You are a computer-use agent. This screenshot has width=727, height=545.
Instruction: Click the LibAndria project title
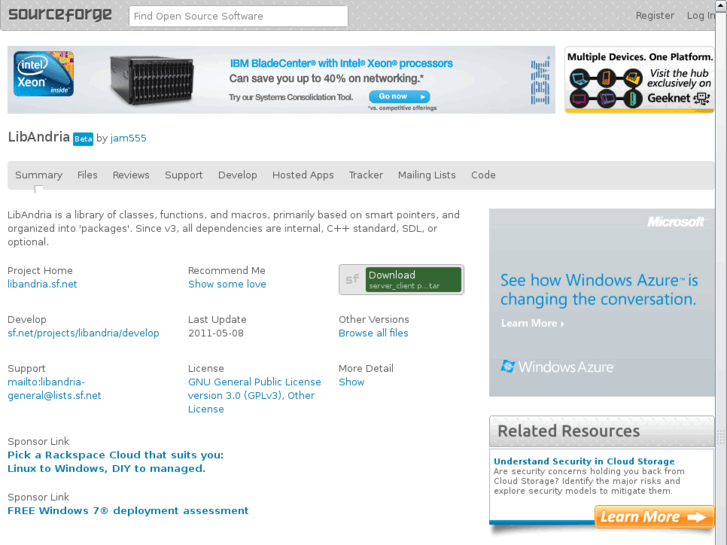point(39,137)
